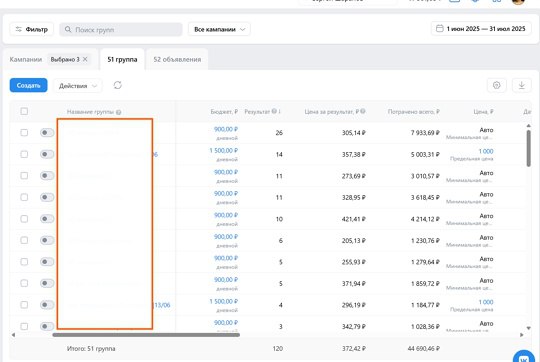Sort by the Цена, ₽ column header

click(x=483, y=112)
